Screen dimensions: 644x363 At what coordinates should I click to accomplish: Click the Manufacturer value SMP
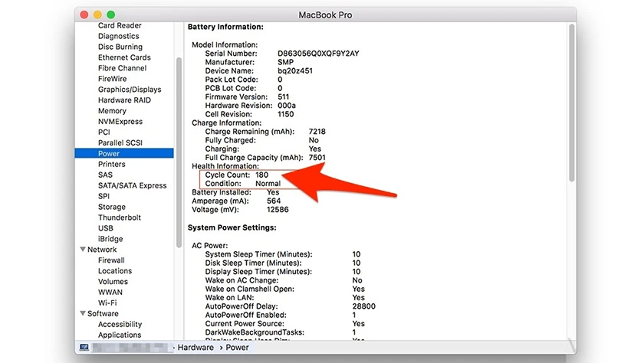(x=285, y=62)
